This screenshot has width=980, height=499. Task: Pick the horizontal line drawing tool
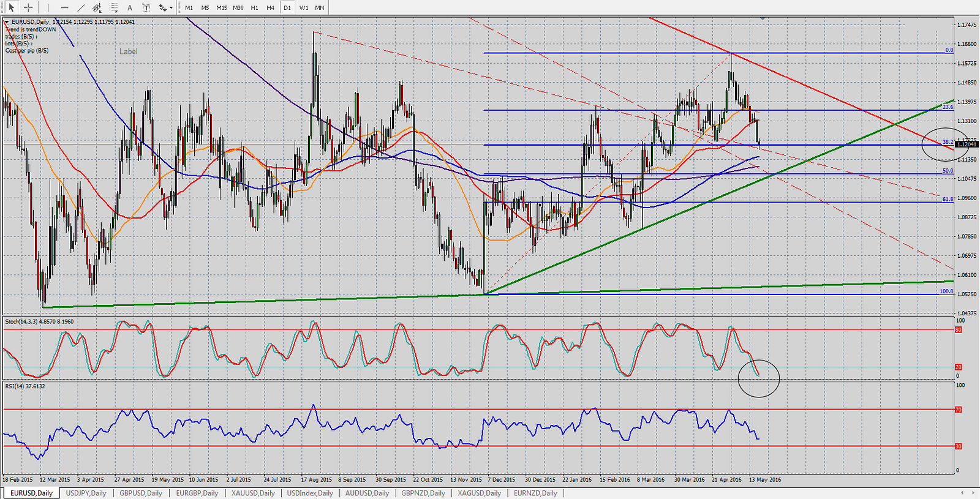point(64,7)
